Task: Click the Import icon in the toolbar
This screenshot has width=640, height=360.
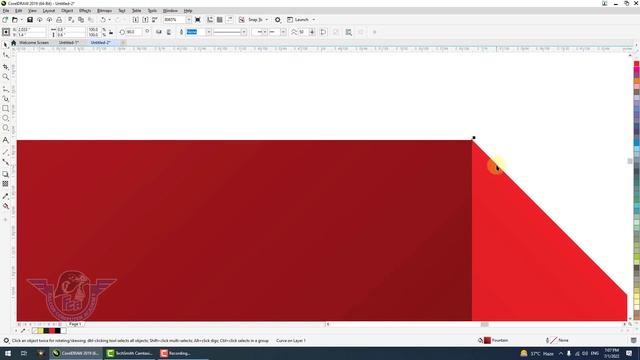Action: click(136, 20)
